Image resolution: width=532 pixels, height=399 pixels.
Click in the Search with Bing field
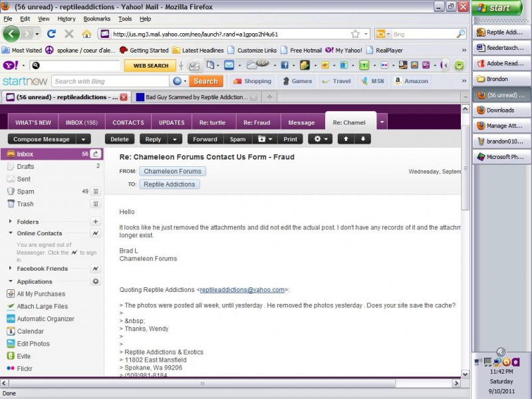[x=110, y=81]
